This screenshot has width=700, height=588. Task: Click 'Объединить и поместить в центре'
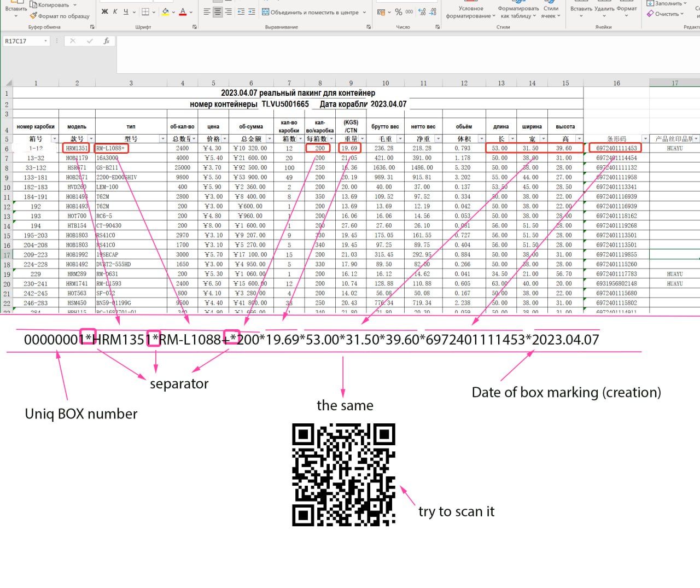point(310,12)
